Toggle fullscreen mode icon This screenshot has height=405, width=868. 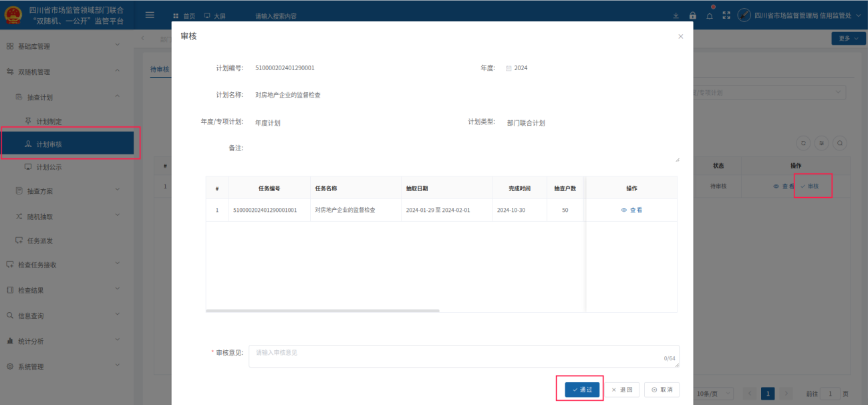point(726,15)
